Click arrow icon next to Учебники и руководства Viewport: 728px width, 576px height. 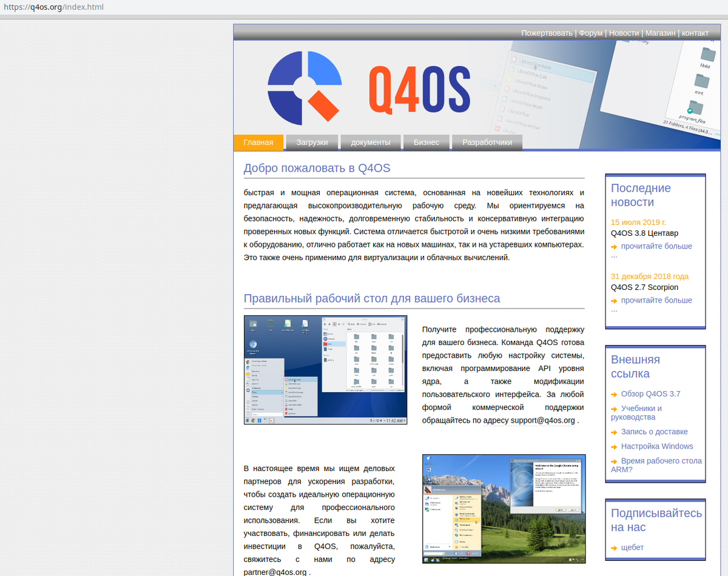[x=615, y=409]
